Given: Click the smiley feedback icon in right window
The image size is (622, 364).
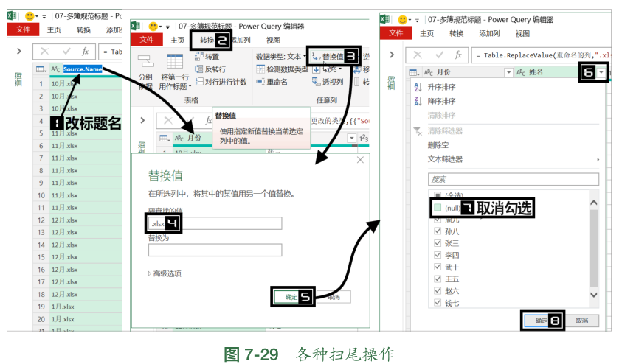Looking at the screenshot, I should pos(403,19).
